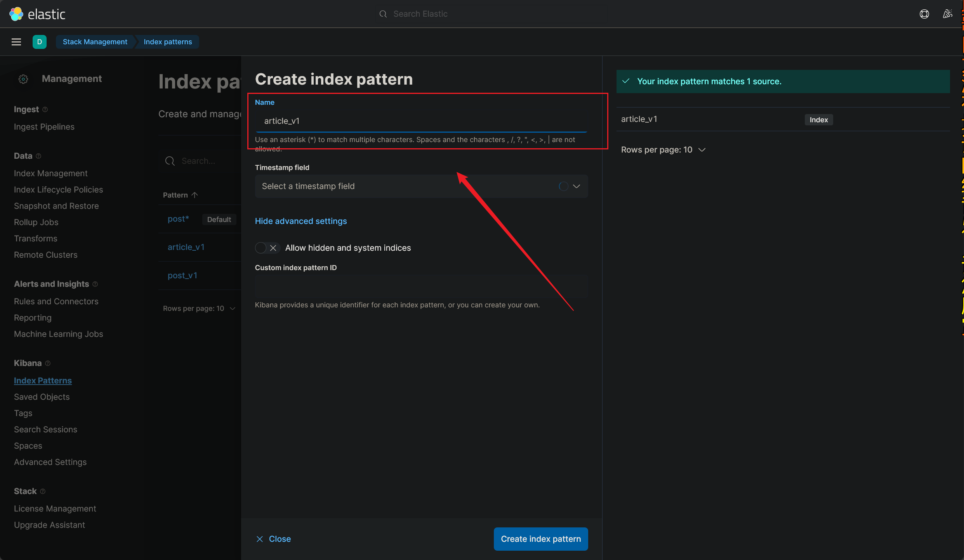The width and height of the screenshot is (964, 560).
Task: Expand the Timestamp field dropdown
Action: 577,186
